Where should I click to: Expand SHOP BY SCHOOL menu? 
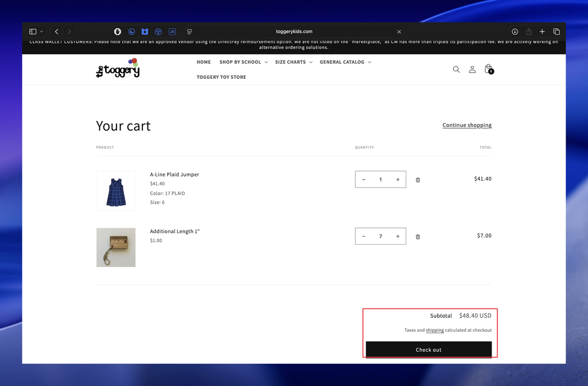coord(244,62)
